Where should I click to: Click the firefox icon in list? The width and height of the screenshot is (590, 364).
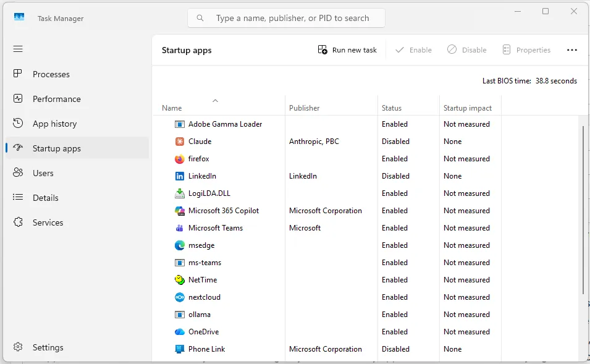[x=180, y=159]
